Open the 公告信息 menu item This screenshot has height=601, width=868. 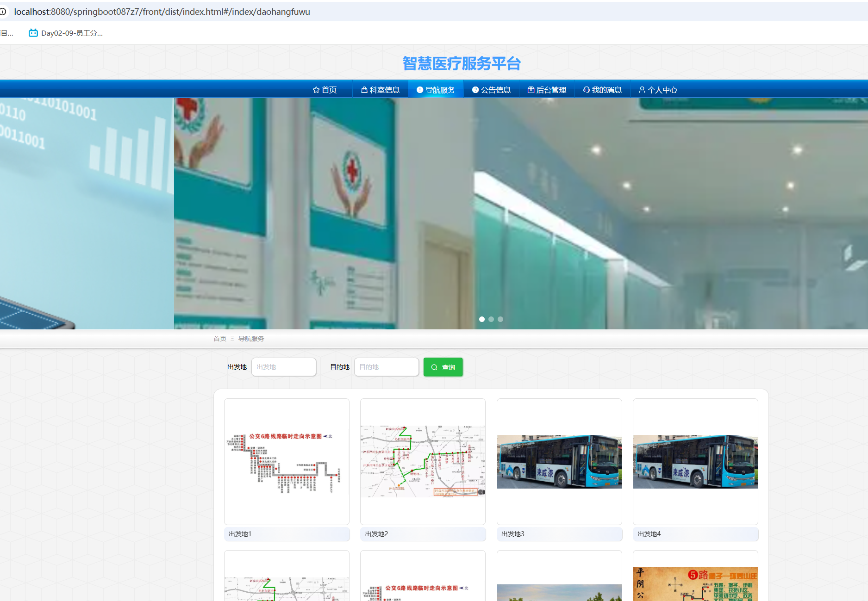tap(491, 90)
